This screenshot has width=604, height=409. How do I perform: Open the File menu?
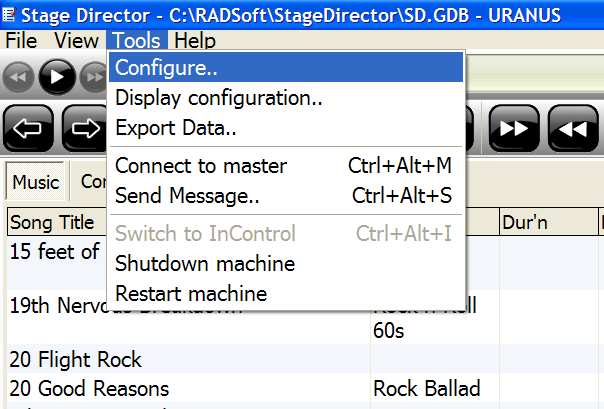tap(22, 40)
